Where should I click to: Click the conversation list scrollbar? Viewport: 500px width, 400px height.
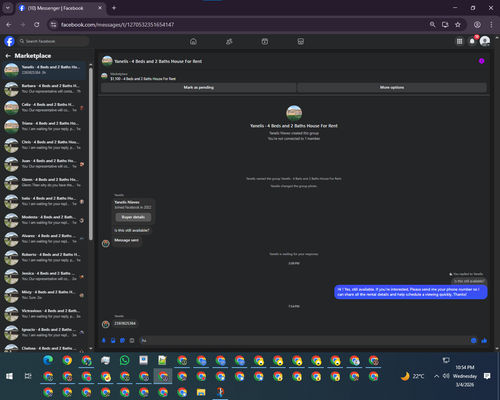pyautogui.click(x=91, y=153)
